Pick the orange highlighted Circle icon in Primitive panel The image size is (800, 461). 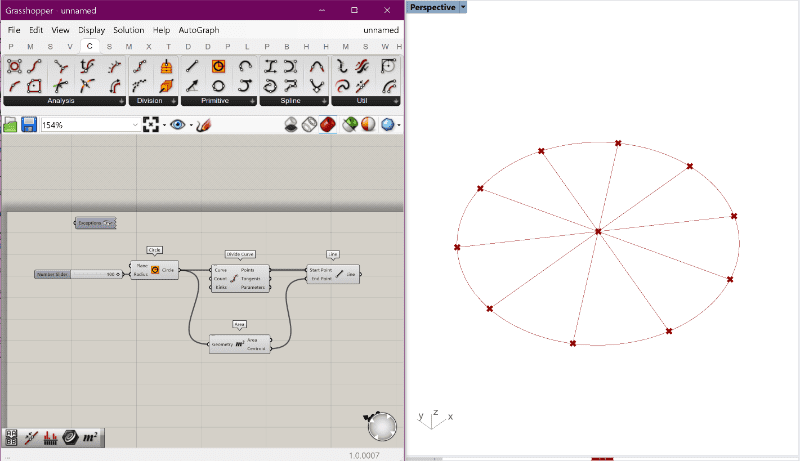[x=218, y=66]
